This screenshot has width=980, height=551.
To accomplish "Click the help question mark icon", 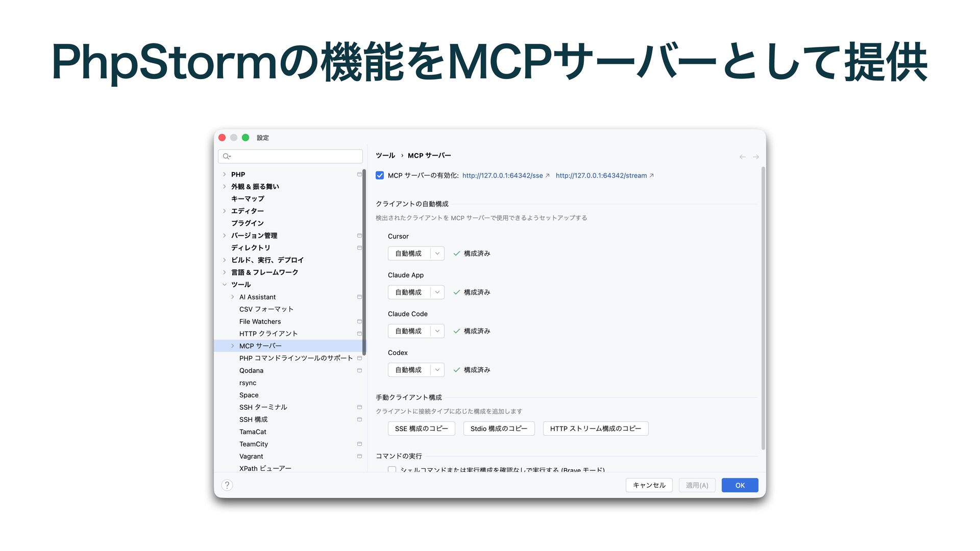I will pos(227,485).
